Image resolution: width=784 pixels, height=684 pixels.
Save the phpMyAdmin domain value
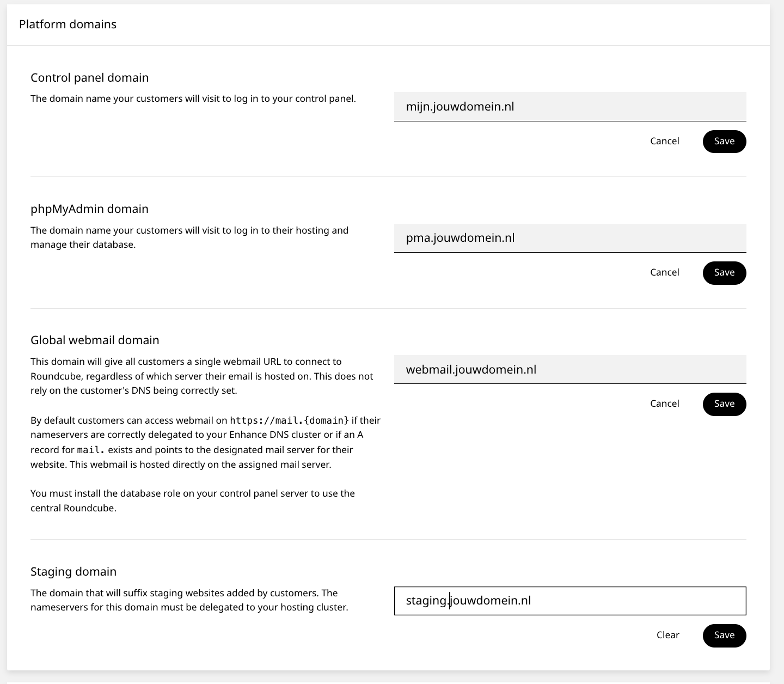724,273
